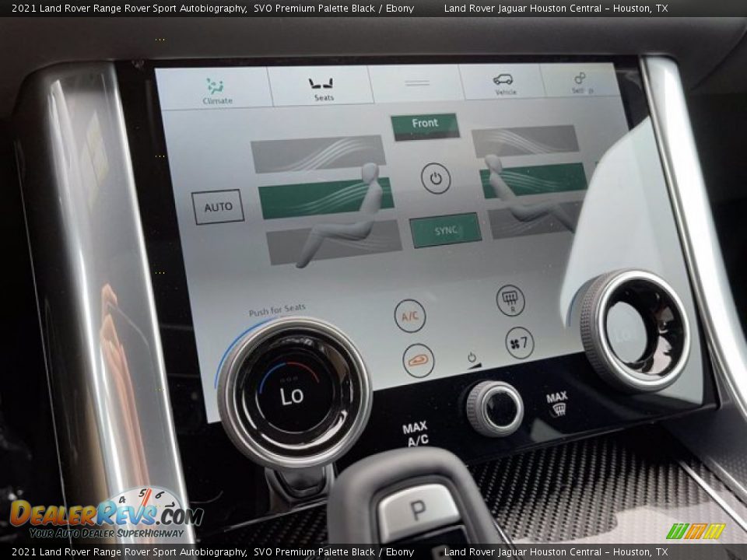This screenshot has height=560, width=747.
Task: Toggle air recirculation icon
Action: (x=419, y=360)
